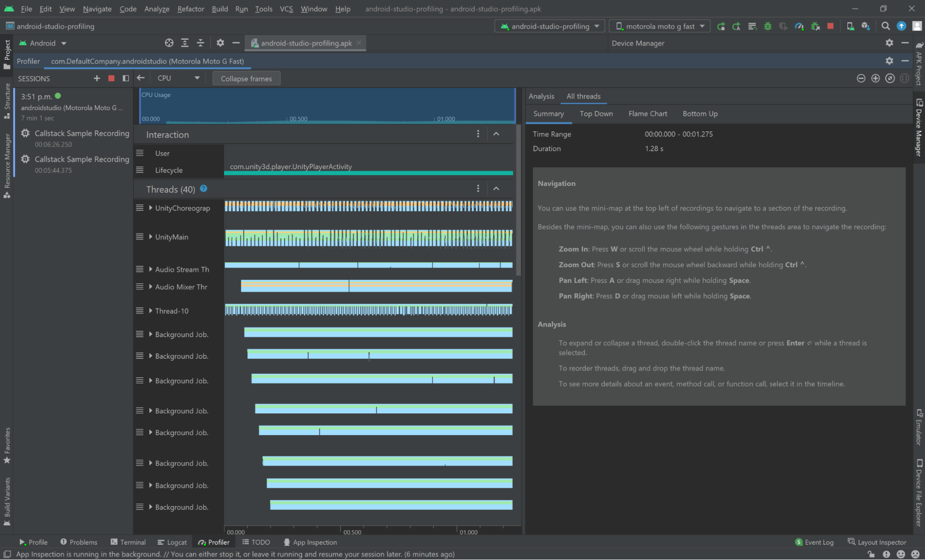The image size is (925, 560).
Task: Click the profiler zoom in icon
Action: 875,79
